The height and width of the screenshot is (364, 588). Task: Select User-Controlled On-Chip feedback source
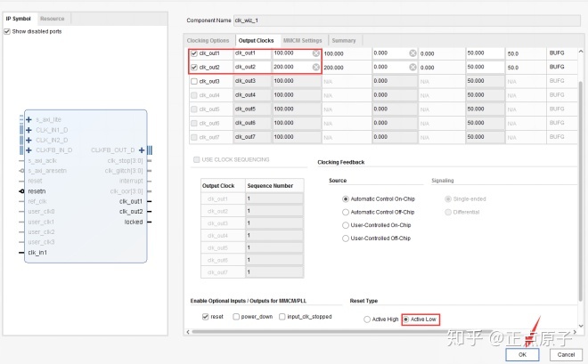(346, 225)
